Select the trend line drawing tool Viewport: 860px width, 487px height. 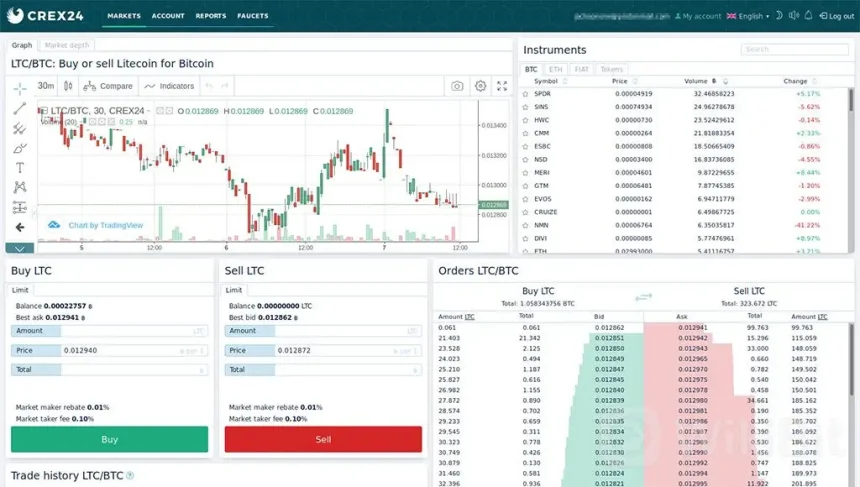click(x=19, y=109)
